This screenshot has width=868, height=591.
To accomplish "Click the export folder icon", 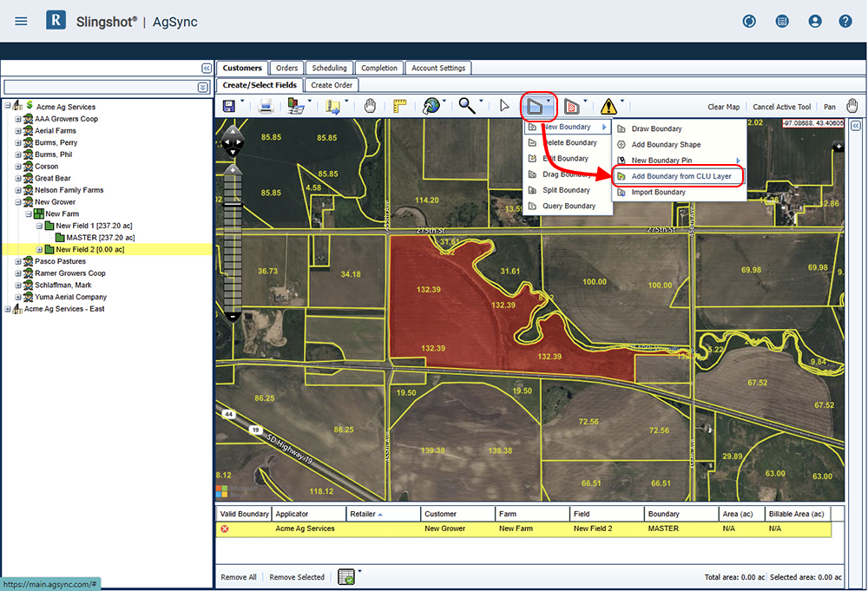I will (332, 106).
